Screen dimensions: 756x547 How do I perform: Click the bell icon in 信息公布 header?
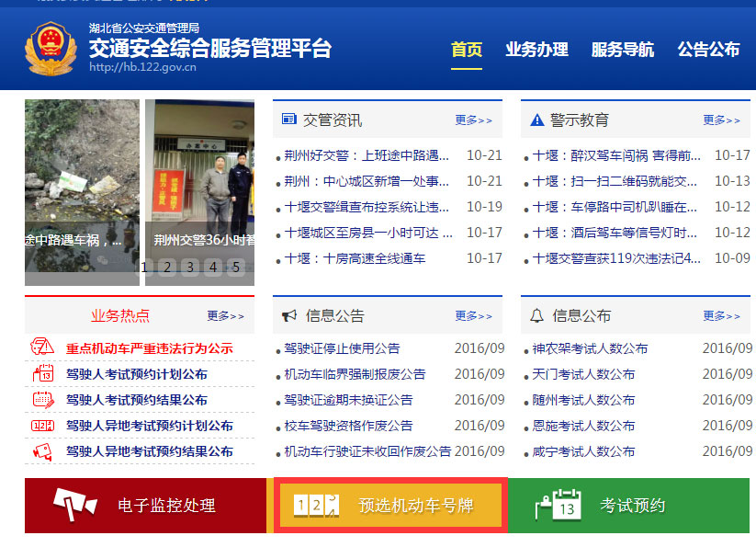point(536,314)
